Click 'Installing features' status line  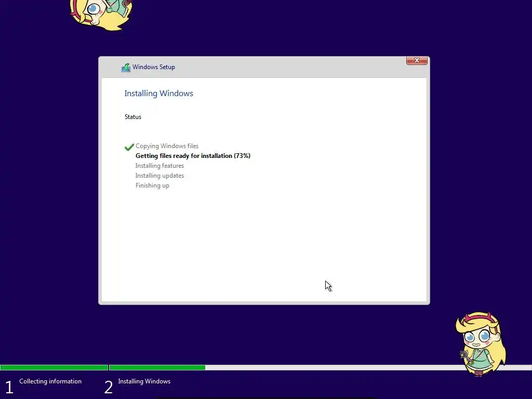159,166
